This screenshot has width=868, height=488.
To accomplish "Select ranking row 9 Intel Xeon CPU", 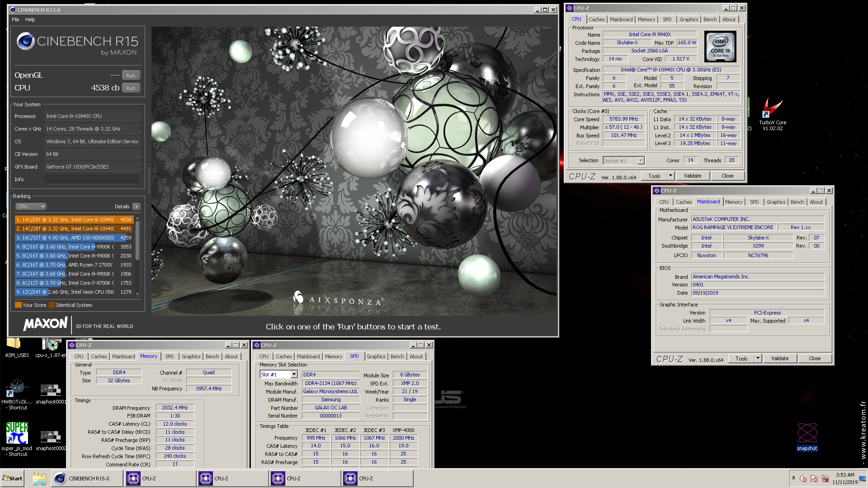I will click(74, 292).
